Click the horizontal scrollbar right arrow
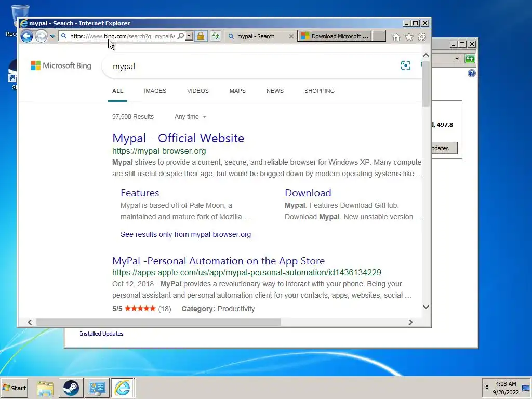532x399 pixels. click(x=410, y=322)
